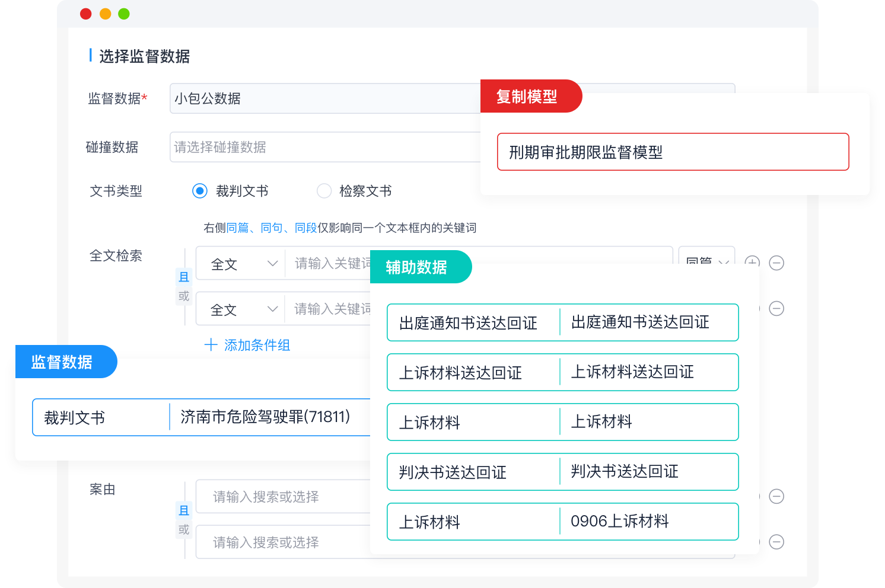Click minus icon beside second 案由 input
This screenshot has width=885, height=588.
pos(776,542)
